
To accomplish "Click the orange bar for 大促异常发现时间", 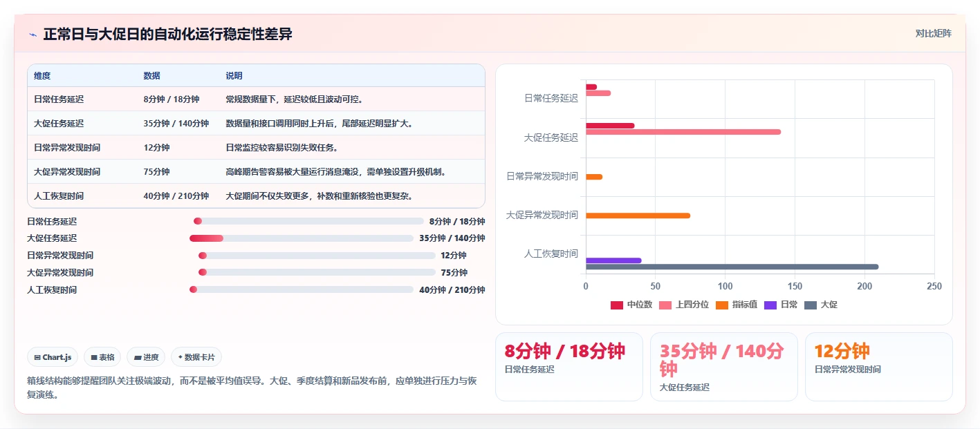I will [638, 216].
